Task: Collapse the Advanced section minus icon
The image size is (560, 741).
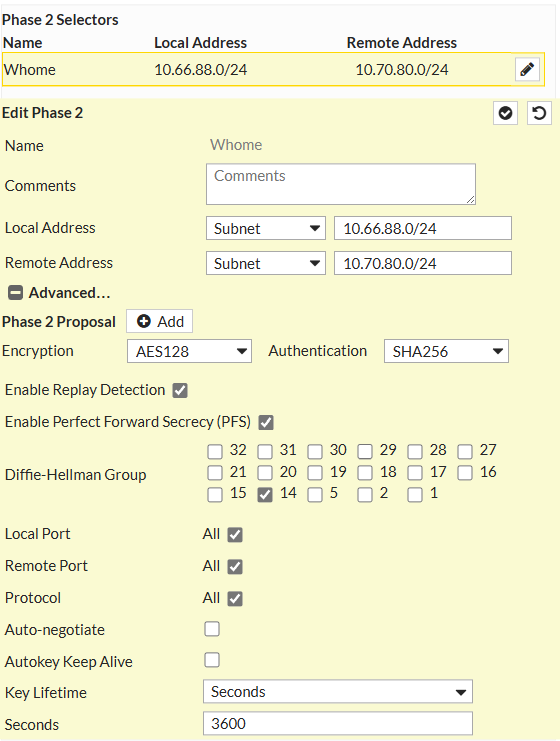Action: click(x=15, y=293)
